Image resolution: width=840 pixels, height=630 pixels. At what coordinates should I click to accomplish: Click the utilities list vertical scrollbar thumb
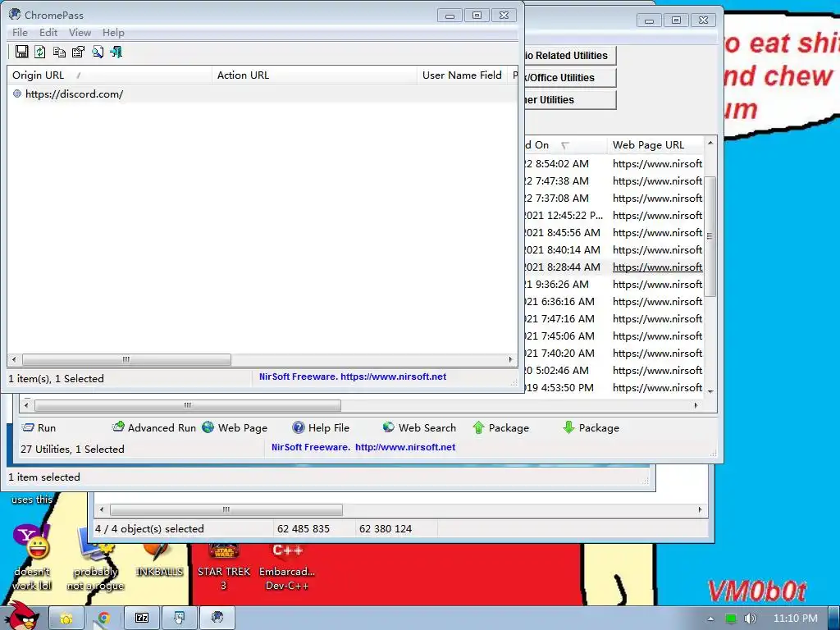710,236
